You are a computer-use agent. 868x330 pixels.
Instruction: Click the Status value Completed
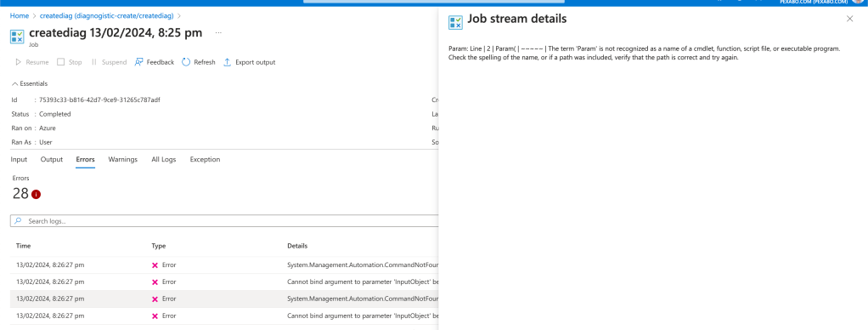(55, 114)
